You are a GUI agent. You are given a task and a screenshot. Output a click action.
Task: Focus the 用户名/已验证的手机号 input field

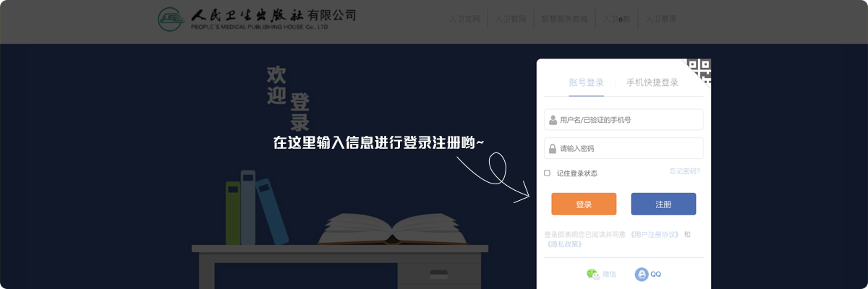[624, 120]
